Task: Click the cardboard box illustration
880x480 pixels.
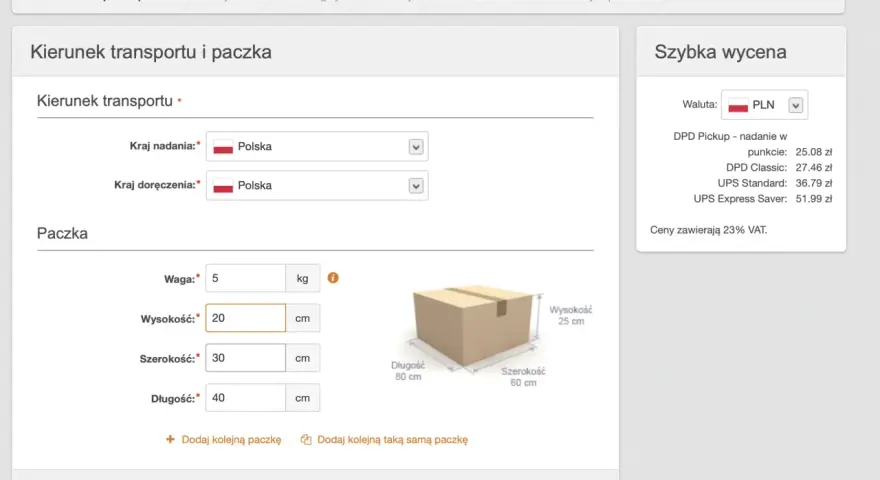Action: (x=473, y=326)
